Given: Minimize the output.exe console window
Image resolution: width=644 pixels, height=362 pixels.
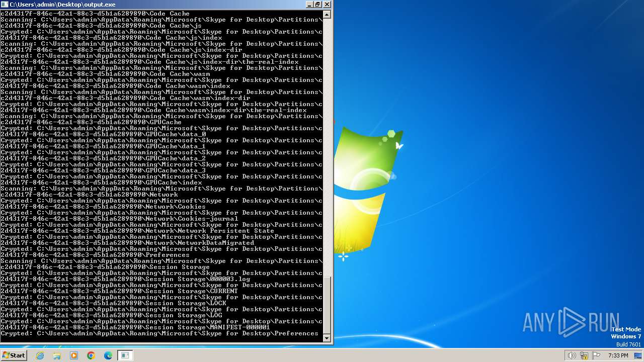Looking at the screenshot, I should pos(309,4).
